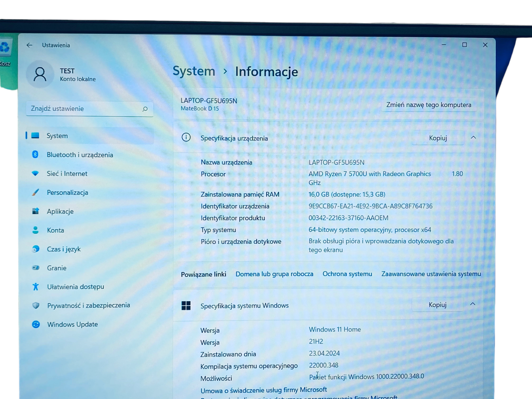Open Ochrona systemu link
Image resolution: width=532 pixels, height=399 pixels.
click(347, 274)
